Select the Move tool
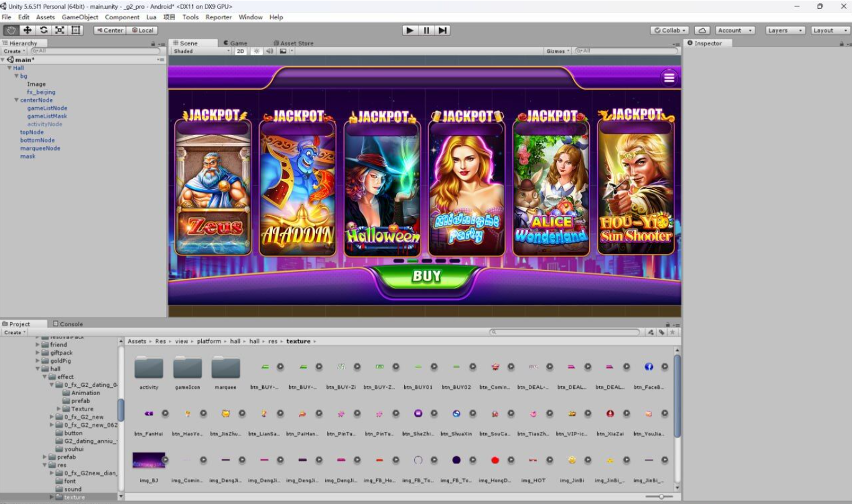852x504 pixels. 27,30
